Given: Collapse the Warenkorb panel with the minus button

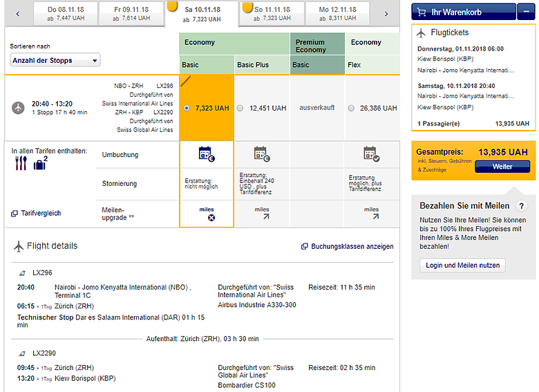Looking at the screenshot, I should point(526,12).
